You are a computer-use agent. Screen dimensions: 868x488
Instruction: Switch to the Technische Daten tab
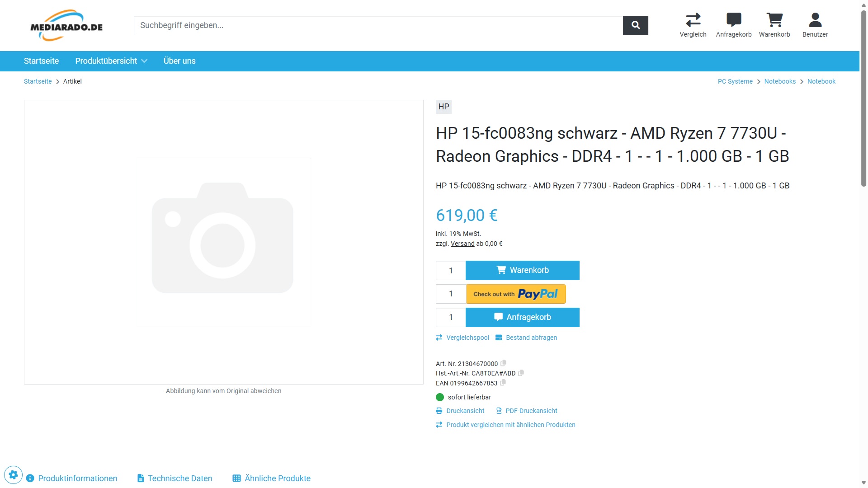(175, 478)
